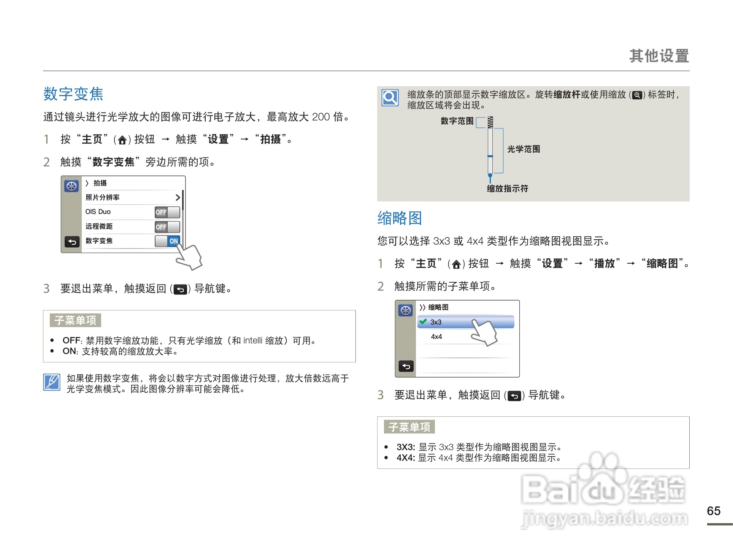Click the home icon in 缩略图 step 1
The image size is (733, 560).
[x=456, y=264]
